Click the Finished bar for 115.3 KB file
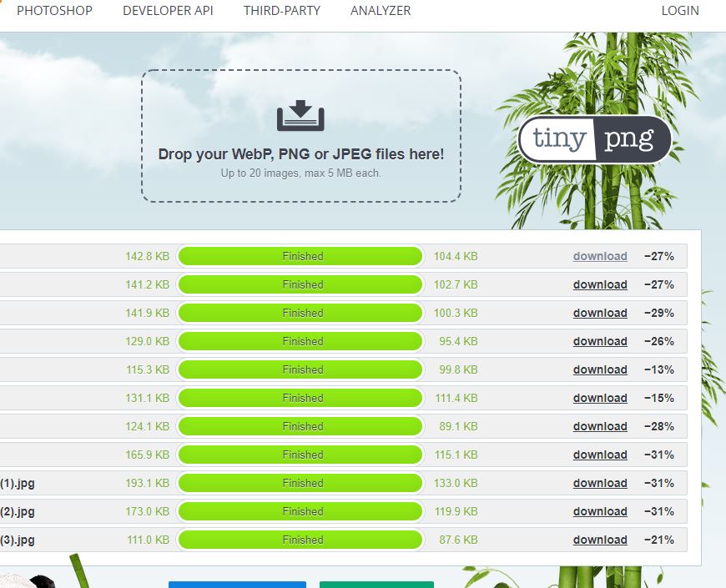Image resolution: width=726 pixels, height=588 pixels. coord(300,369)
